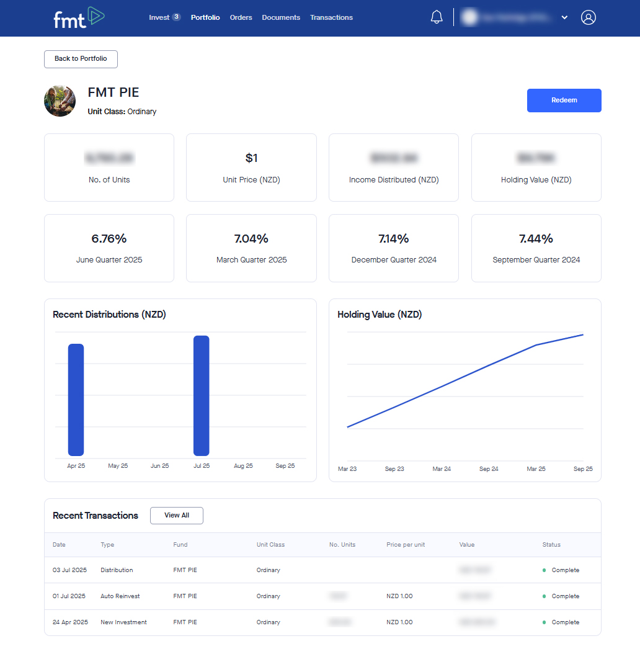Click the blue Redeem button
The width and height of the screenshot is (640, 672).
(564, 101)
